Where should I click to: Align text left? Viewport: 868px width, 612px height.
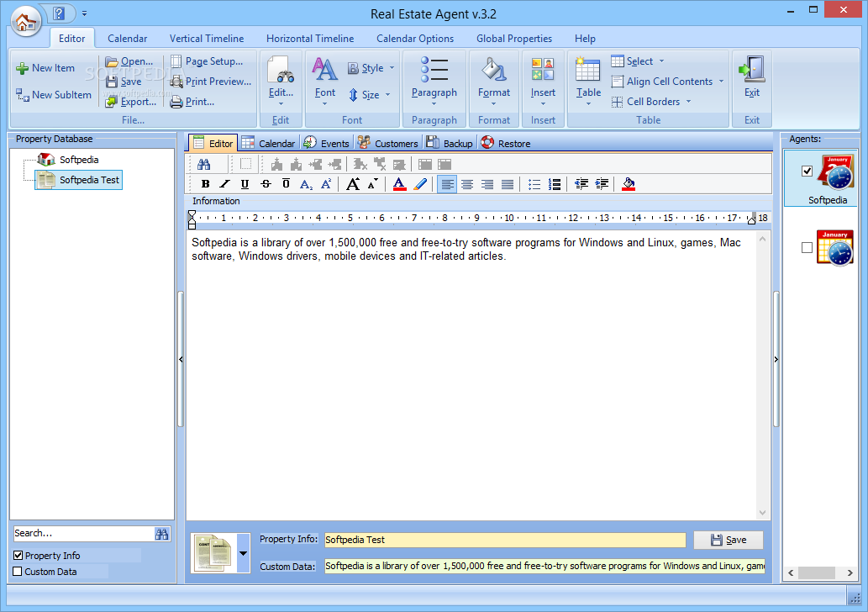447,184
